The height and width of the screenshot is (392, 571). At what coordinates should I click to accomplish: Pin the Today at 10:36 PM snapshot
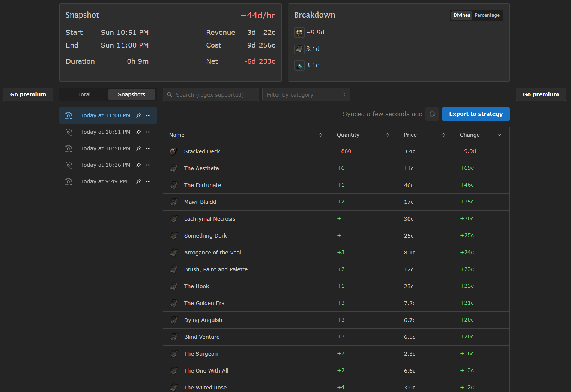(138, 165)
